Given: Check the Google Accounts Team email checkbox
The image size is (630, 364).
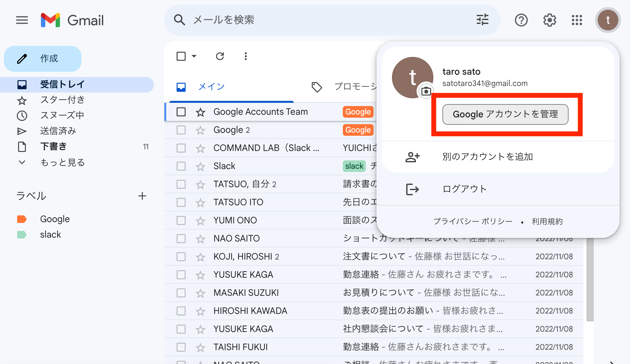Looking at the screenshot, I should [x=181, y=112].
